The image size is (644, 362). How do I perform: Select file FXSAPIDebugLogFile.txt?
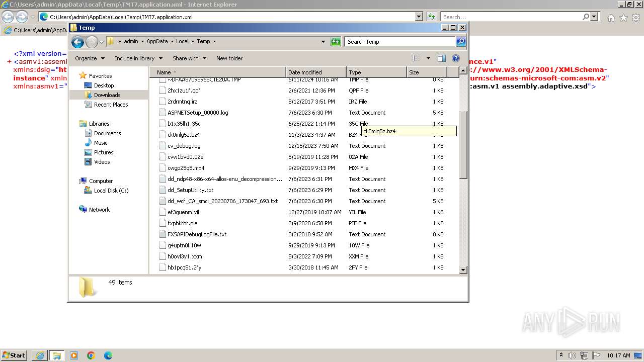click(x=197, y=234)
